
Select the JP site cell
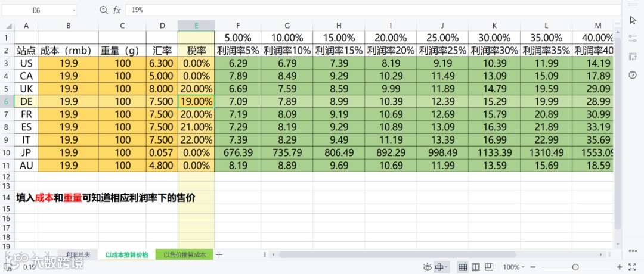[26, 152]
